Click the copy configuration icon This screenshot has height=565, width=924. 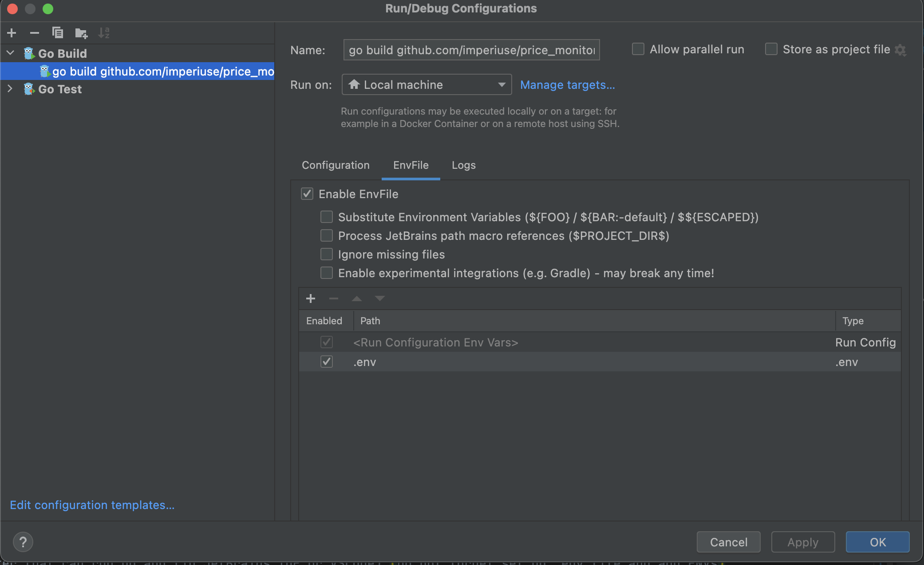click(58, 33)
